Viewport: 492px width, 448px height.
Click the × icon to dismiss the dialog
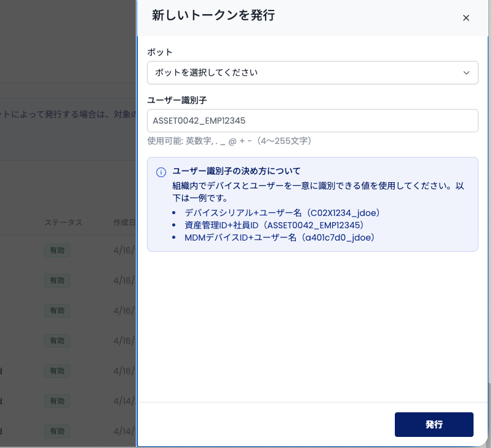click(466, 18)
